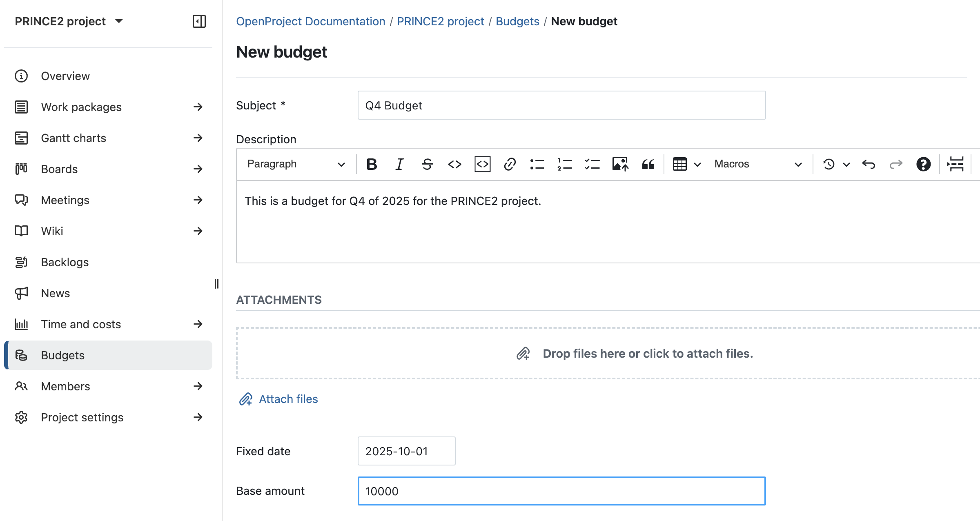
Task: Collapse the project sidebar
Action: [x=200, y=22]
